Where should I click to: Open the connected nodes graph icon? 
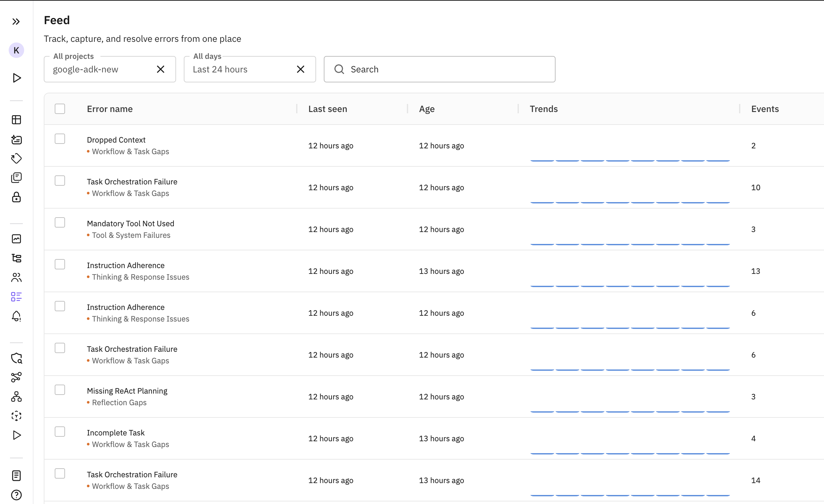pyautogui.click(x=16, y=378)
